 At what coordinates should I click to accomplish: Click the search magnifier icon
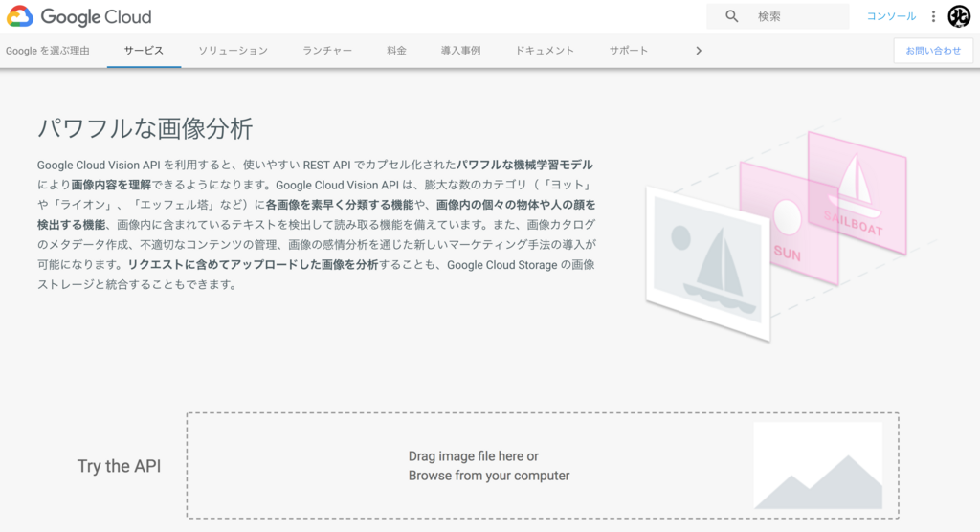731,16
